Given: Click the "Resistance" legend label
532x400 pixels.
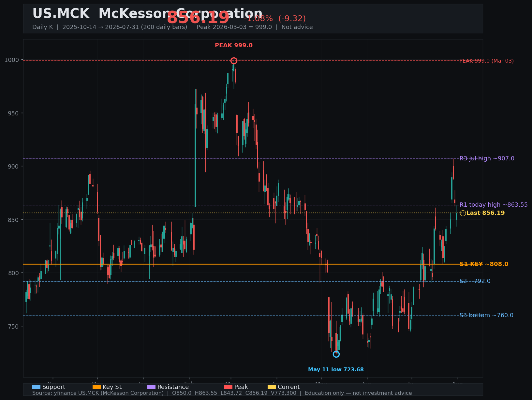Looking at the screenshot, I should tap(173, 387).
